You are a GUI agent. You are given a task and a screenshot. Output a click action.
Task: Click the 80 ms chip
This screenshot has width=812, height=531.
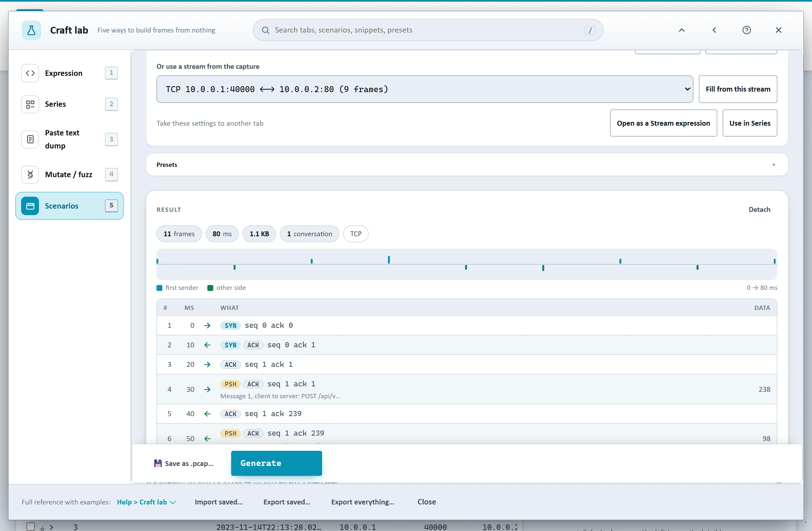(x=222, y=234)
